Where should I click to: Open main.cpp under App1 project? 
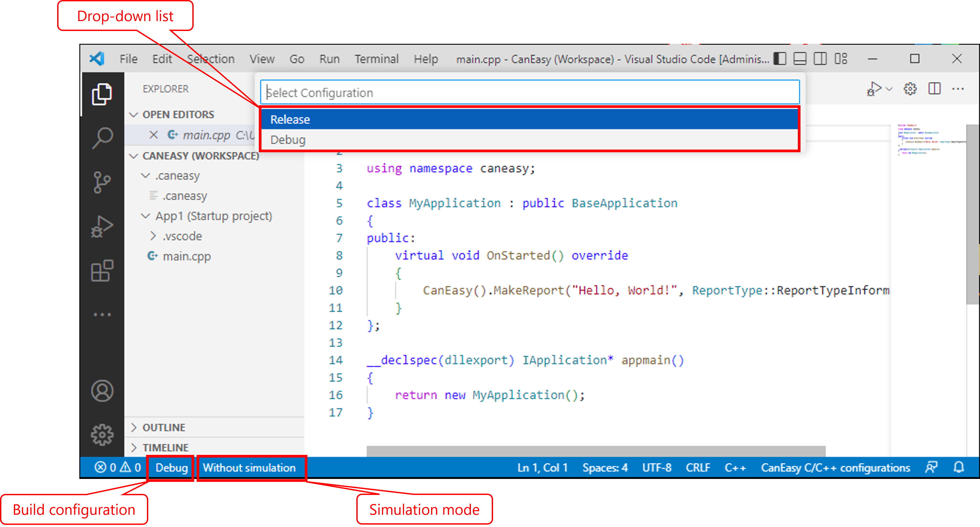click(x=186, y=256)
